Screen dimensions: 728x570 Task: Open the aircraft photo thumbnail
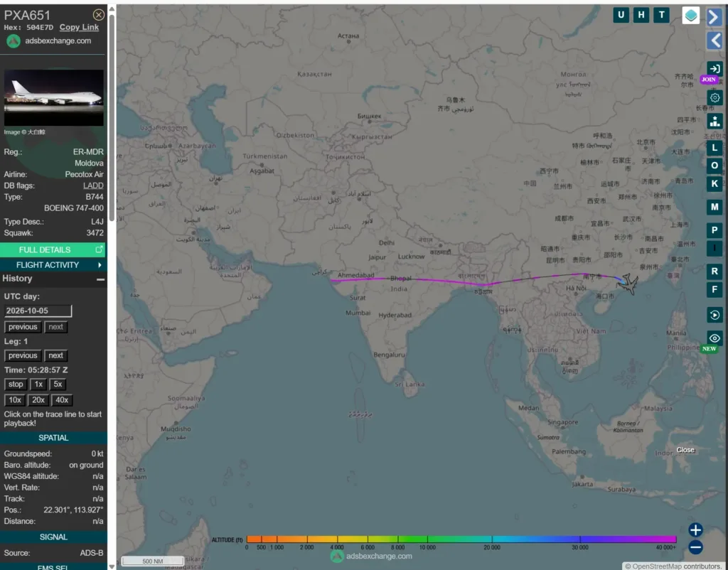(x=54, y=98)
